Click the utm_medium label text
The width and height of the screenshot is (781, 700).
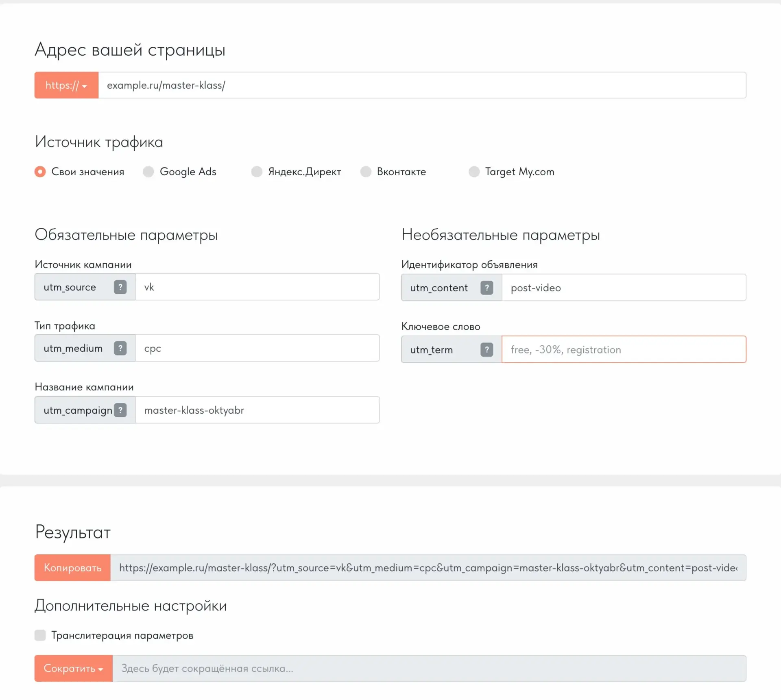pos(73,348)
